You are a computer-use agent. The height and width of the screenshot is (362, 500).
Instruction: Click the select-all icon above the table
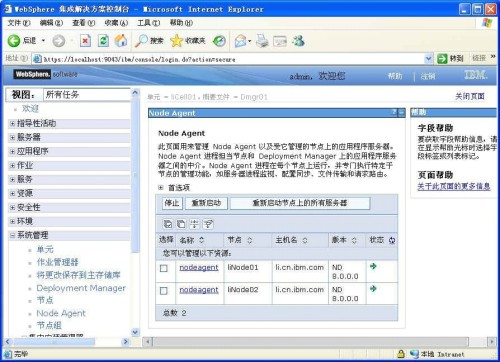click(168, 224)
